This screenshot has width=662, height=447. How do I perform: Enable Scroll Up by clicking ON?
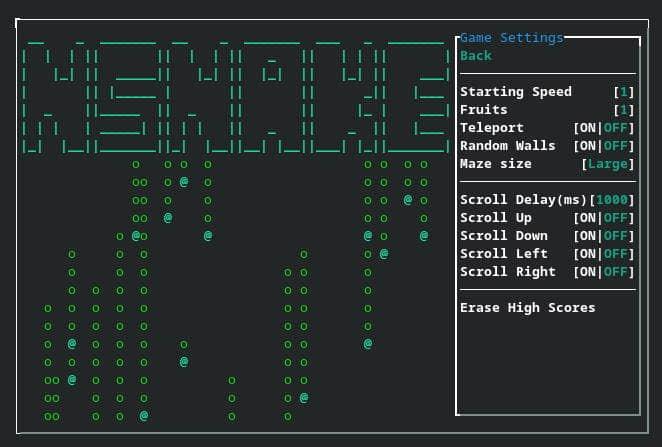587,218
